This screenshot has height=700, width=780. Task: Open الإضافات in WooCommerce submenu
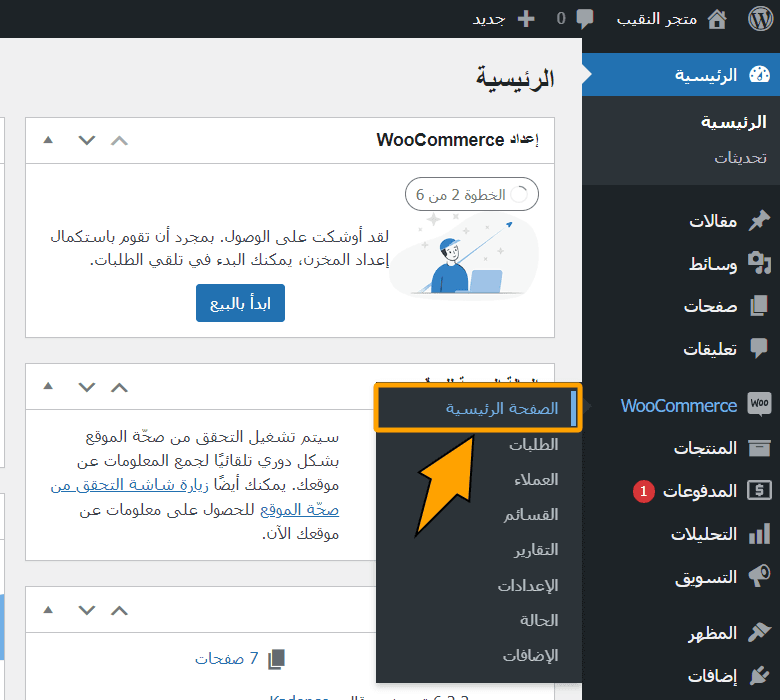tap(530, 656)
